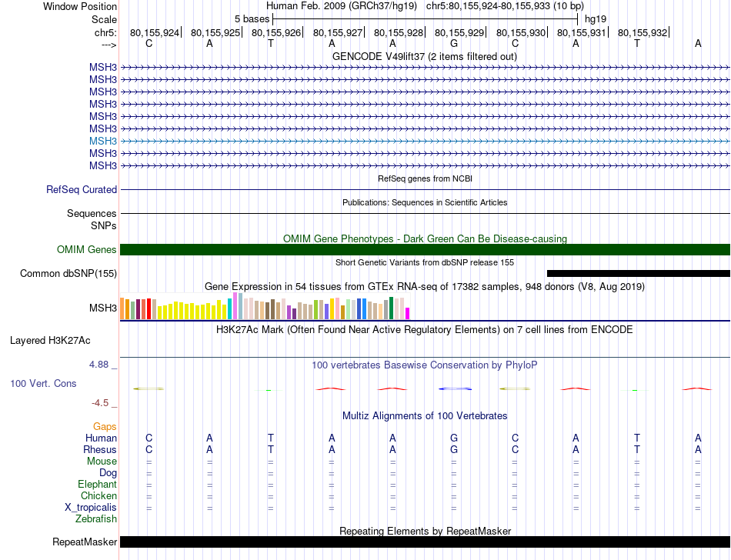
Task: Click the X_tropicalis species label
Action: (91, 508)
